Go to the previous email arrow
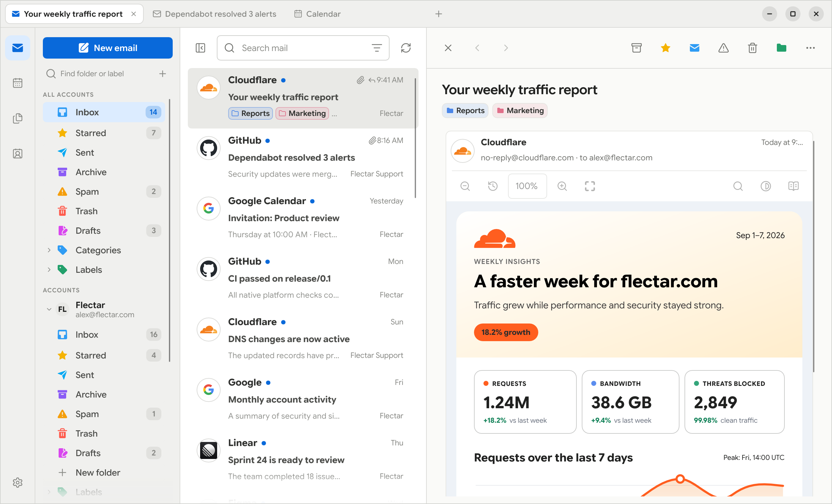Screen dimensions: 832x504 pos(477,48)
